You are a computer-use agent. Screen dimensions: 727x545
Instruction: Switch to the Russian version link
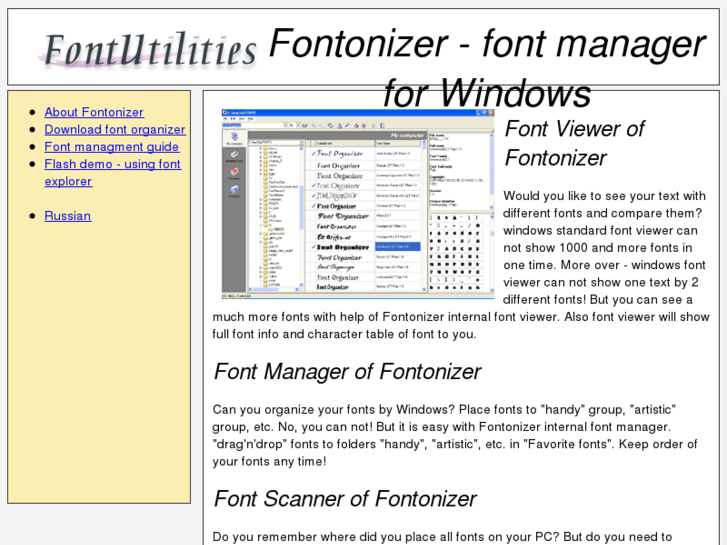click(68, 216)
